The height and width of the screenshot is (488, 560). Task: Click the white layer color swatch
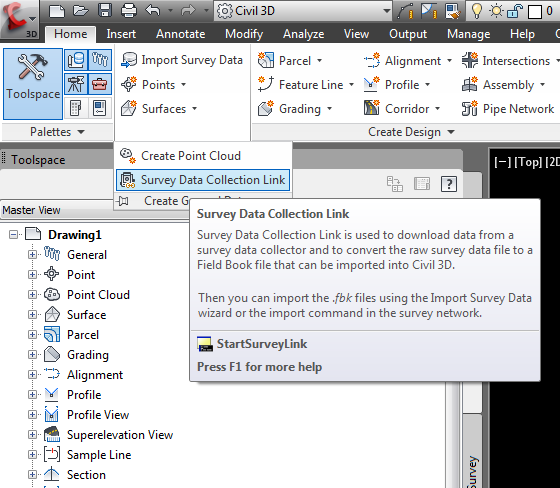[535, 11]
